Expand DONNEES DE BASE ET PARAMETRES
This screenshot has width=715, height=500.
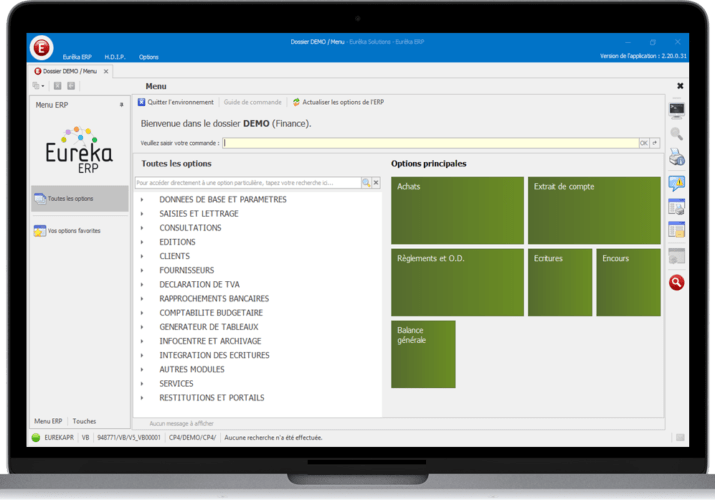pos(142,200)
